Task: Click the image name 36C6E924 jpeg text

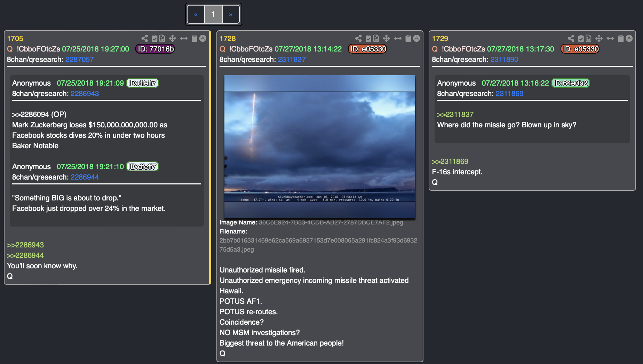Action: click(x=331, y=222)
